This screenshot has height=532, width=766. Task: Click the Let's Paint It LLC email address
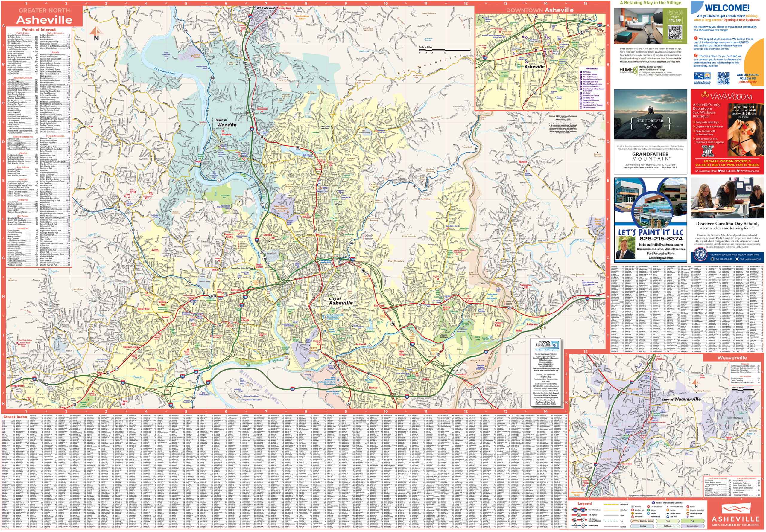pos(661,244)
